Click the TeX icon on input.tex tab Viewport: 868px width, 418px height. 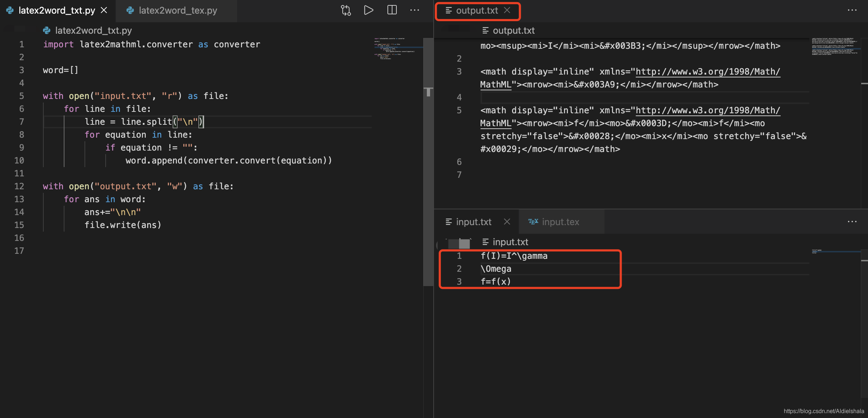[533, 222]
